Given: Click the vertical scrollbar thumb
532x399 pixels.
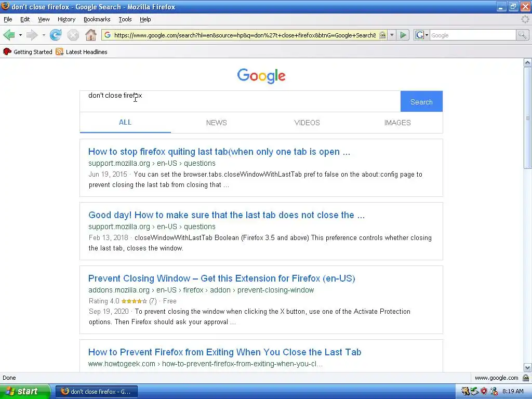Looking at the screenshot, I should 527,118.
